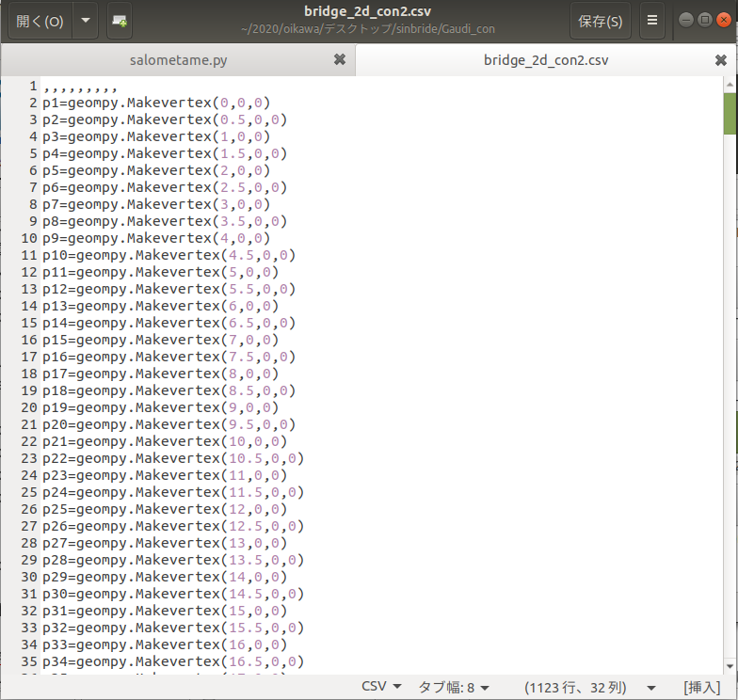
Task: Click the scrollbar down arrow
Action: click(730, 666)
